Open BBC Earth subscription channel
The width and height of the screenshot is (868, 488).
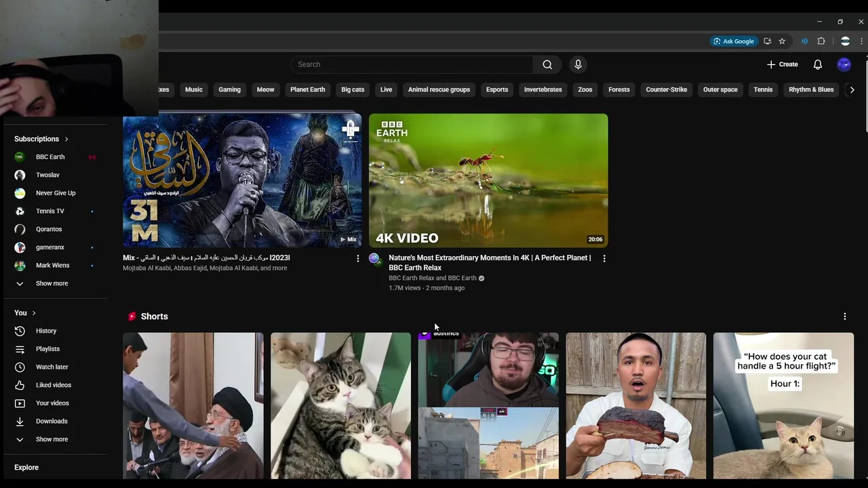click(56, 157)
